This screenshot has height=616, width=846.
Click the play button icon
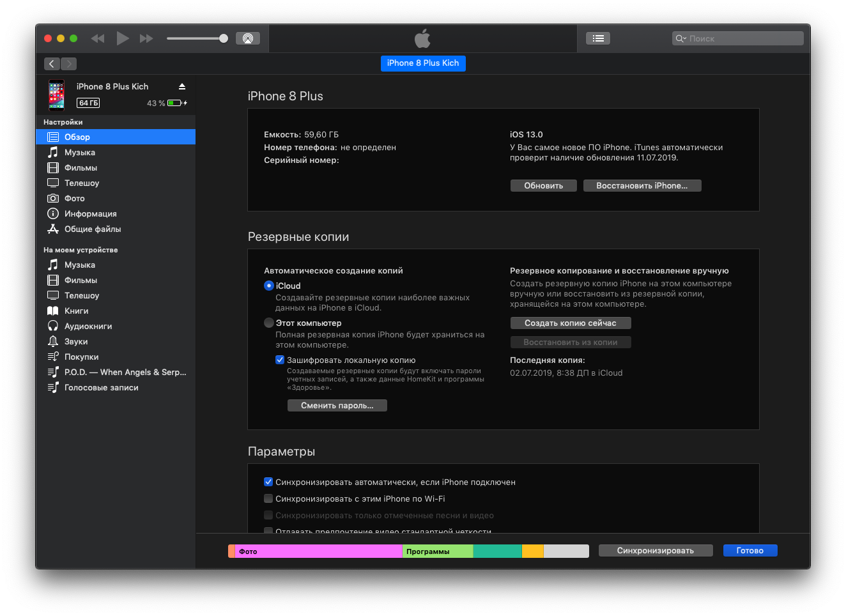click(123, 38)
